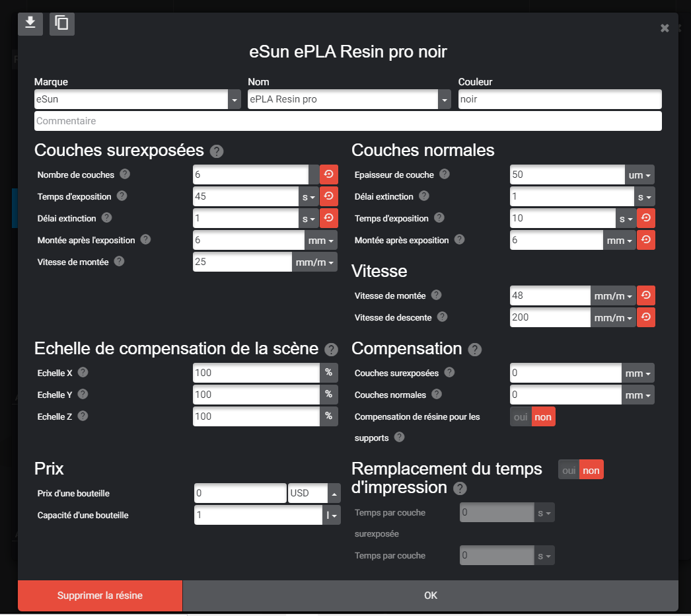Screen dimensions: 691x616
Task: Open the um unit dropdown for layer thickness
Action: click(x=639, y=174)
